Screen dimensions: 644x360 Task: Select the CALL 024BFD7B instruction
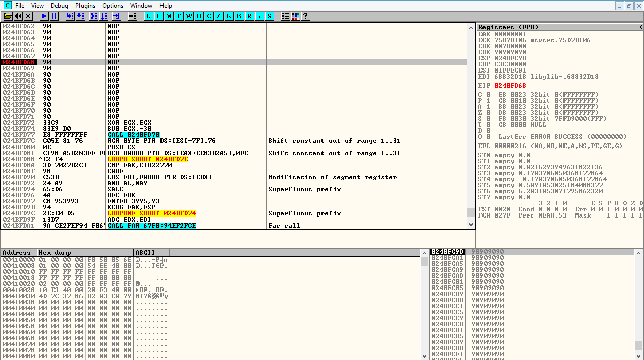(x=133, y=135)
